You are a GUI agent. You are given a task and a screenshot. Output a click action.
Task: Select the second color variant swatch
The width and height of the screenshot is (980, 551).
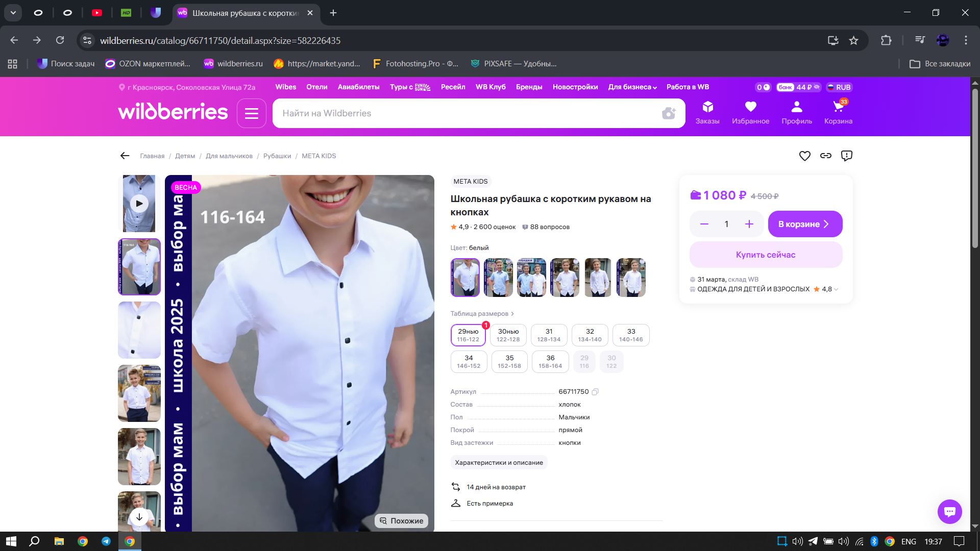pyautogui.click(x=498, y=278)
